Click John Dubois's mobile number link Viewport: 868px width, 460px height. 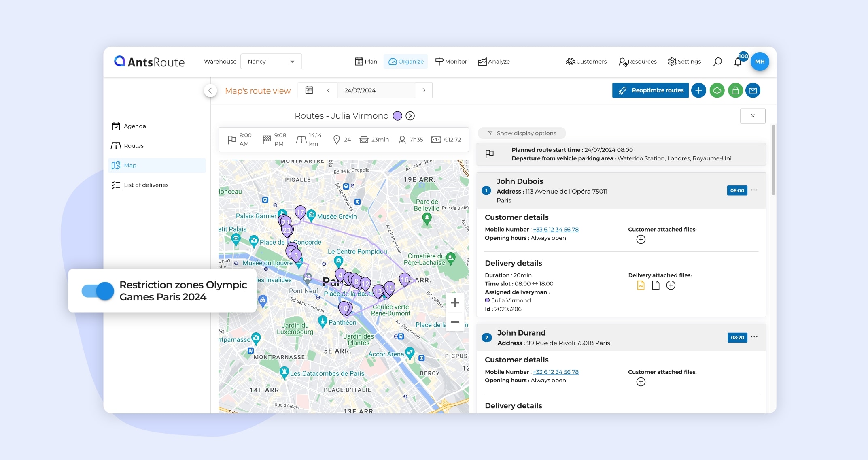pos(556,229)
